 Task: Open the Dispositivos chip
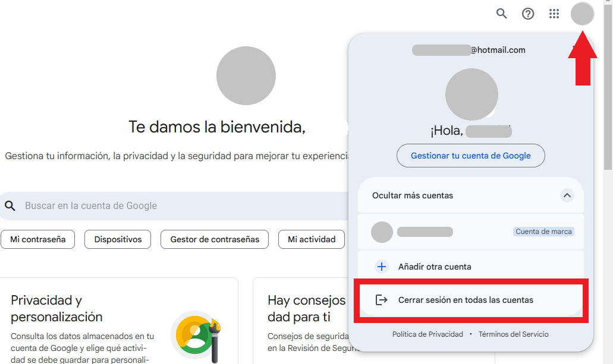[x=118, y=239]
